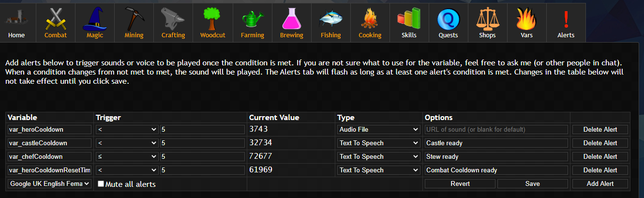Viewport: 644px width, 198px height.
Task: Open the Combat crossed swords icon
Action: (56, 18)
